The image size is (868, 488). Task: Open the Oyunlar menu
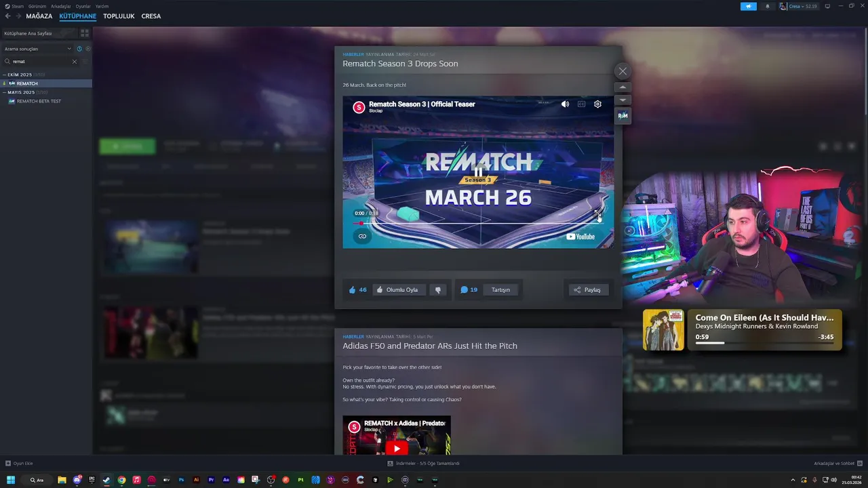point(83,6)
